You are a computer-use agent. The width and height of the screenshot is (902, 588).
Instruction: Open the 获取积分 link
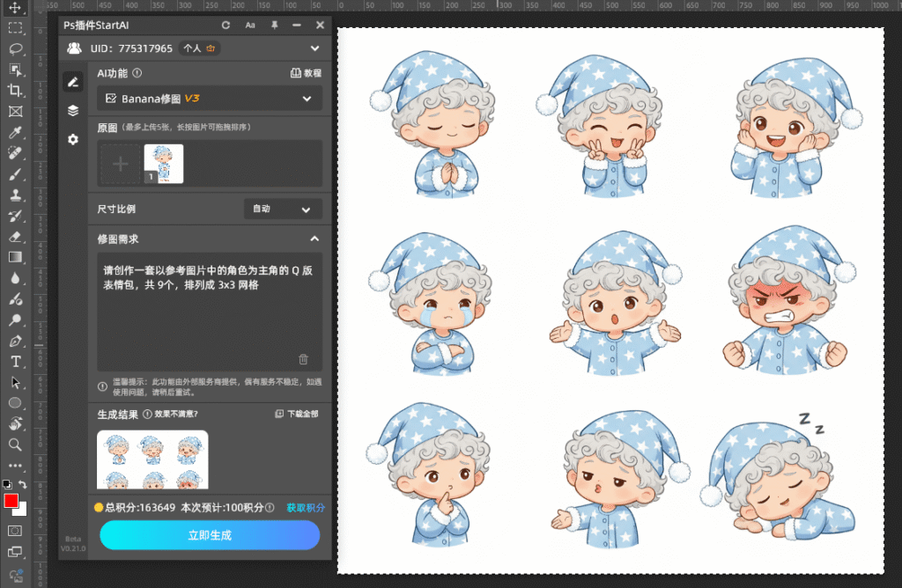(307, 506)
